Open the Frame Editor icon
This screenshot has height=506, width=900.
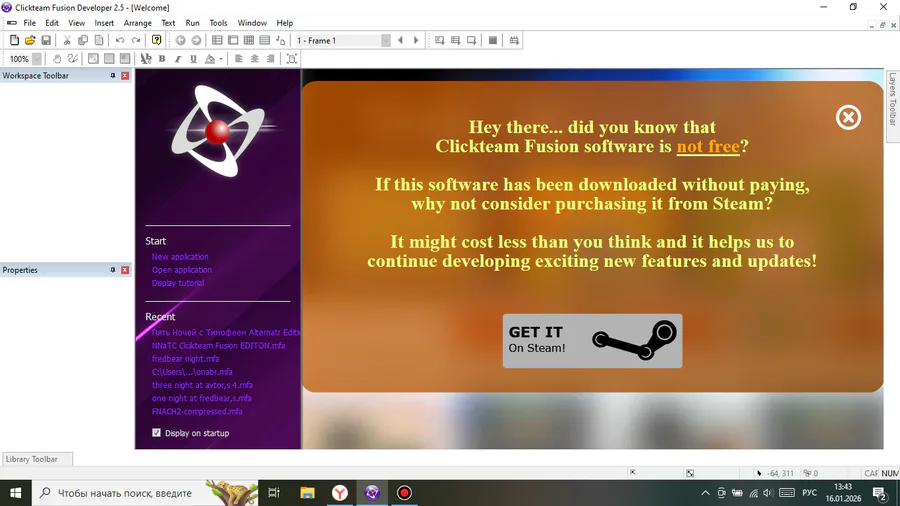click(x=233, y=40)
